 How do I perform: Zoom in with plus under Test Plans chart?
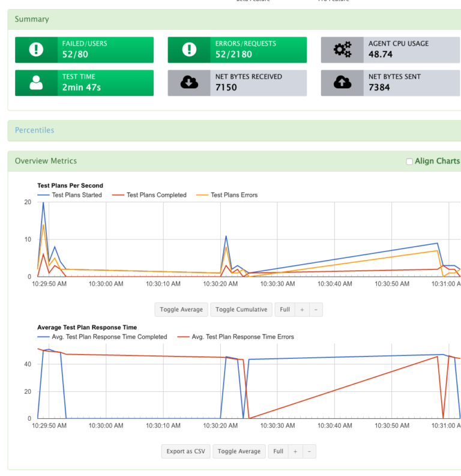tap(302, 310)
